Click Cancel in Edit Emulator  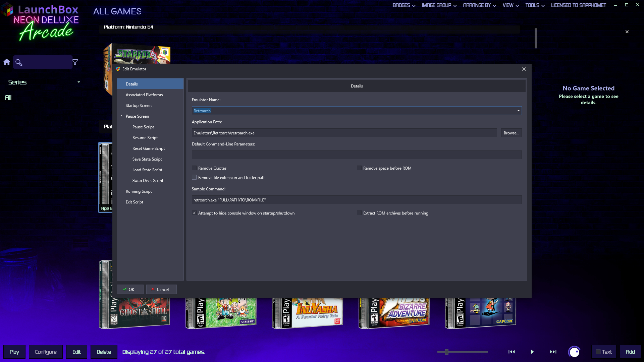pyautogui.click(x=161, y=289)
